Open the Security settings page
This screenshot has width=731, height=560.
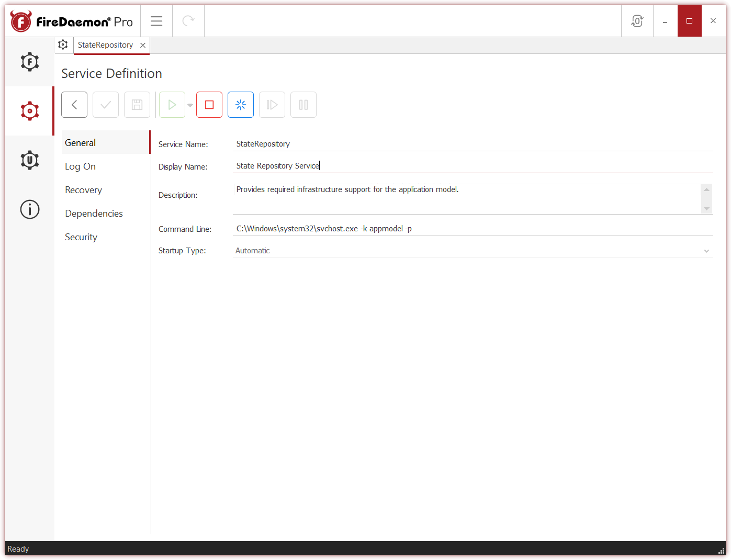[x=81, y=237]
